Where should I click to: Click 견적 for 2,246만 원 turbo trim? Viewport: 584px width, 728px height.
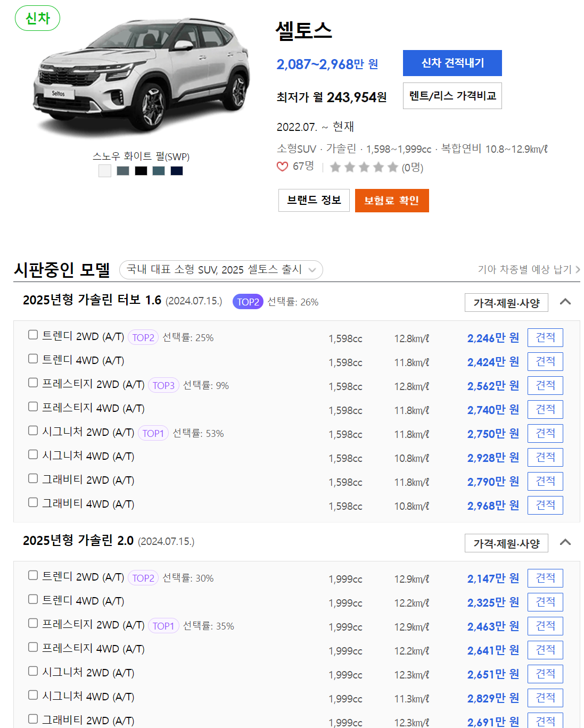pyautogui.click(x=545, y=338)
